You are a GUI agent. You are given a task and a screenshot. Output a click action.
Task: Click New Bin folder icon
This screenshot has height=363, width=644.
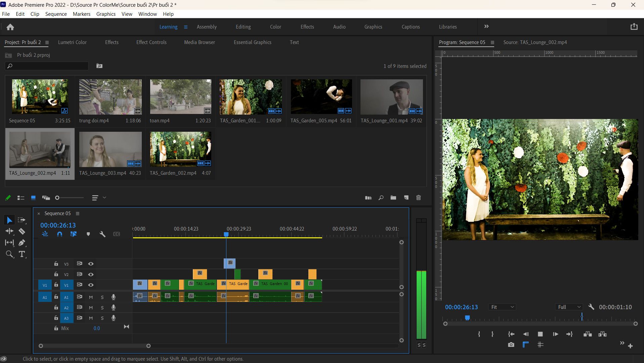(x=393, y=198)
